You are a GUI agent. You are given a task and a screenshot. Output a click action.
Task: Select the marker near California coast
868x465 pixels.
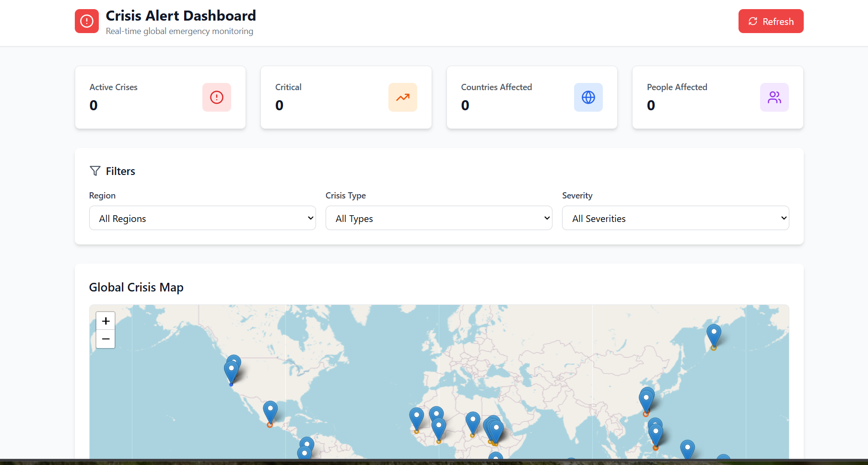232,368
